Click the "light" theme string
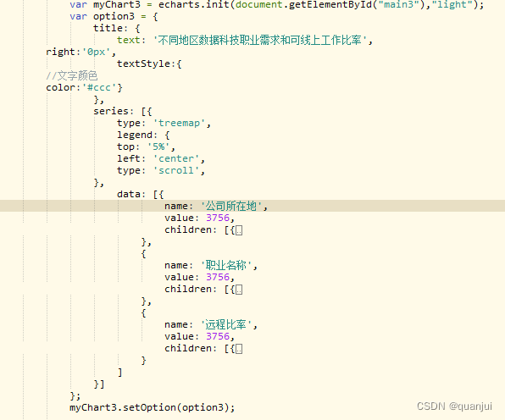 (452, 4)
